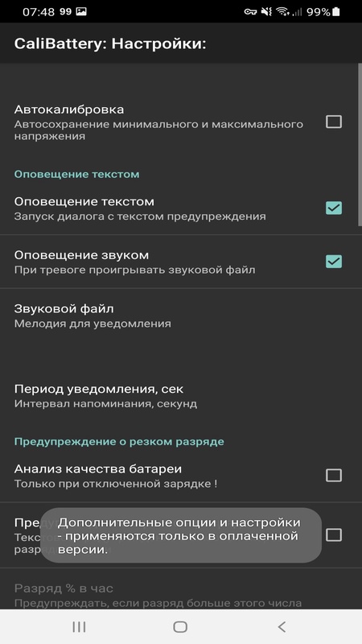Tap the Android recent apps button
362x644 pixels.
tap(79, 627)
